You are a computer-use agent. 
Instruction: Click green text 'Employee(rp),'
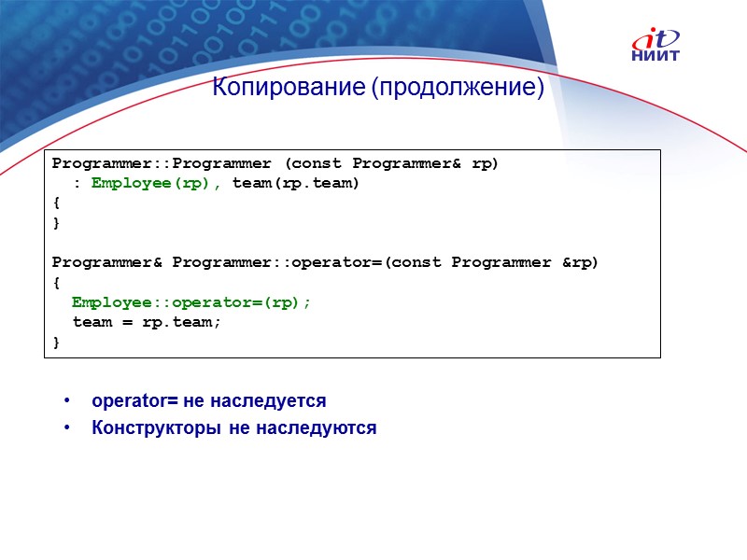(x=156, y=183)
